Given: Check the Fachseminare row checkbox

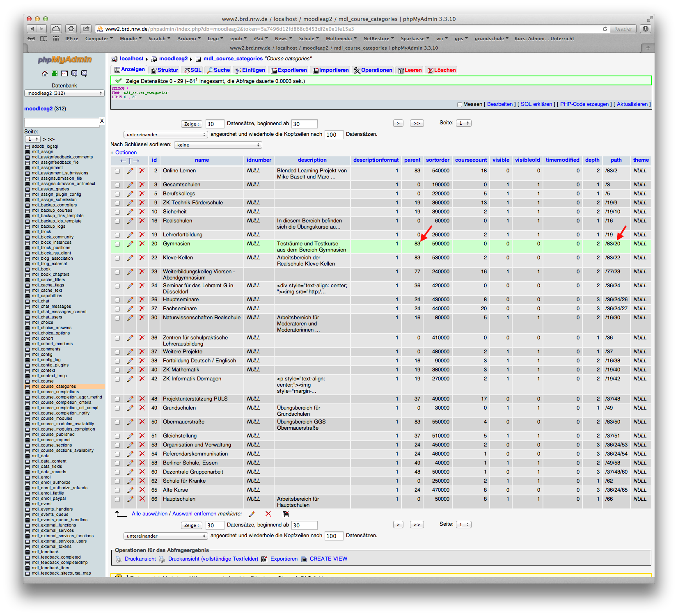Looking at the screenshot, I should tap(117, 309).
